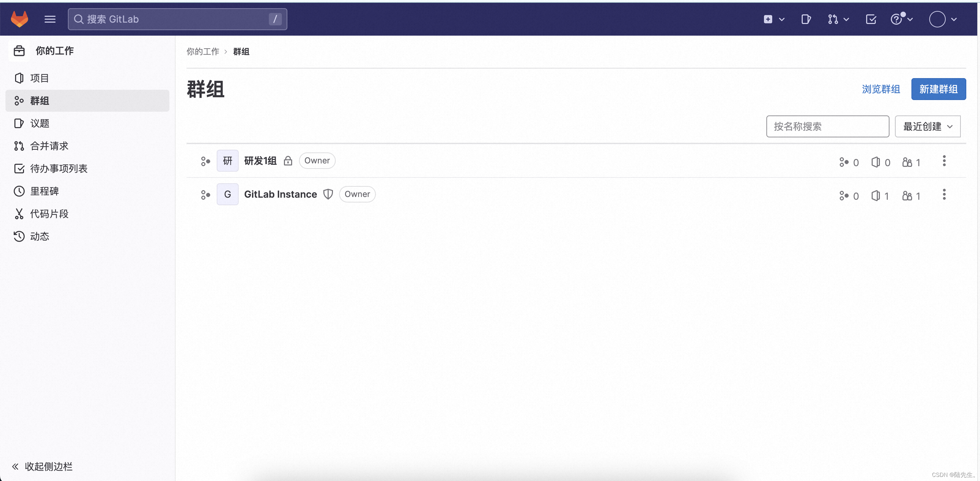Click the 研 group avatar
The height and width of the screenshot is (481, 980).
[227, 161]
